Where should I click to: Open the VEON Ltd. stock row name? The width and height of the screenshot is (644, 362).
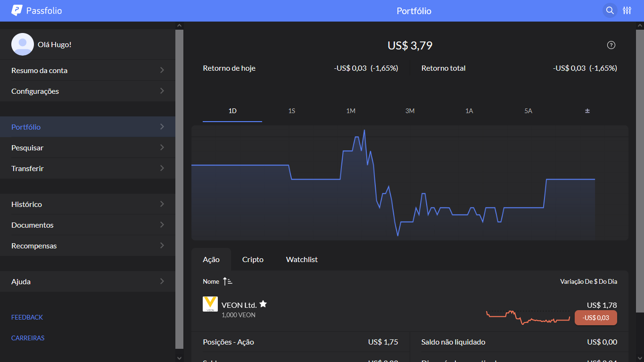pyautogui.click(x=239, y=304)
